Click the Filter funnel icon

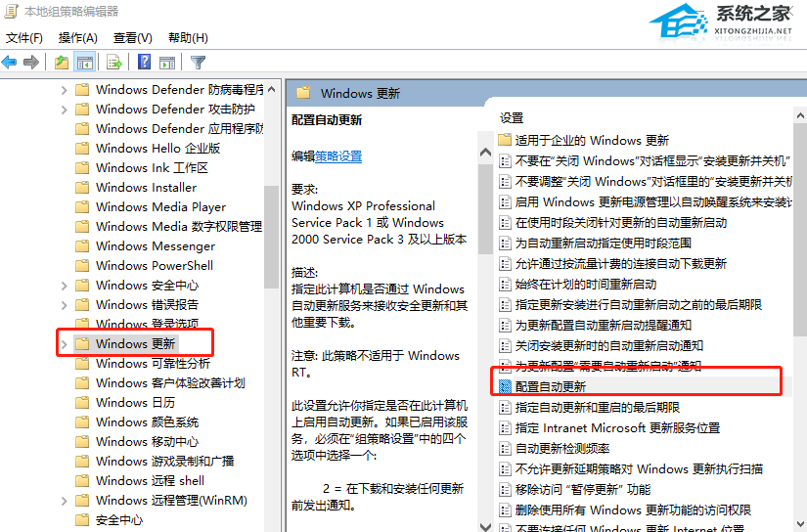[x=199, y=63]
